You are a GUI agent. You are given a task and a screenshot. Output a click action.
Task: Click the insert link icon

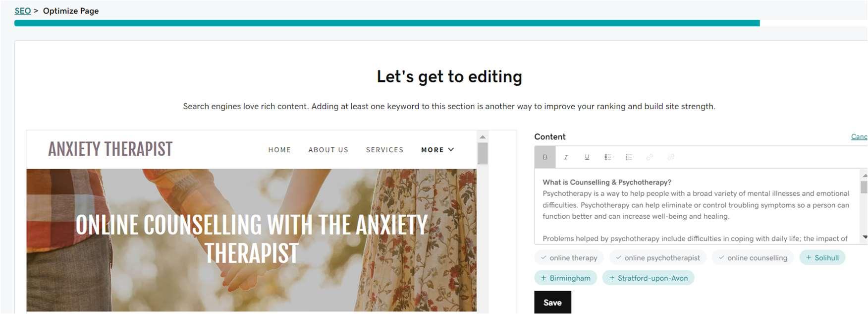click(x=650, y=157)
